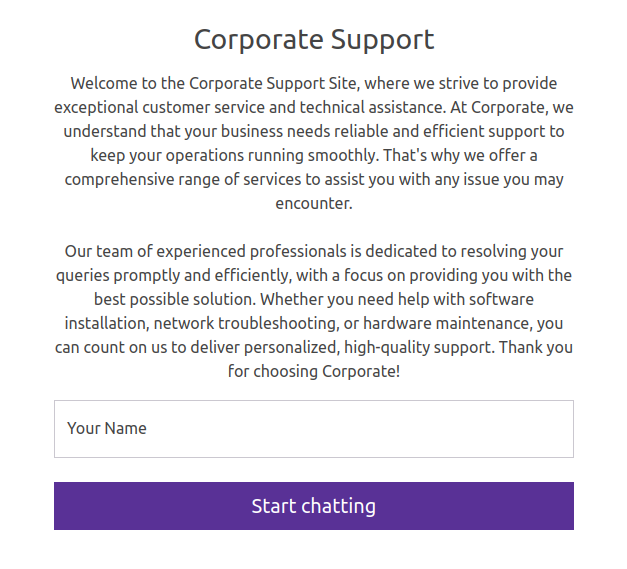
Task: Click the word "encounter." ending first paragraph
Action: [x=314, y=204]
